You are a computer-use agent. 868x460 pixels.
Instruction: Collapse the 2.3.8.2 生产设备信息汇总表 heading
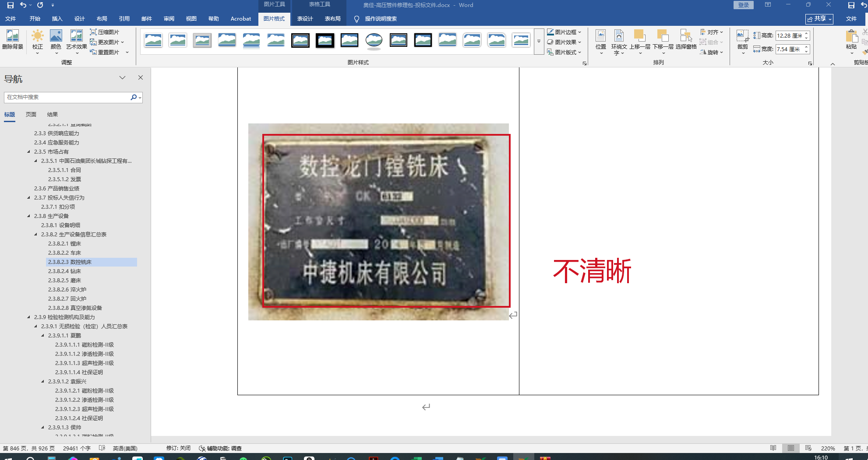coord(36,235)
